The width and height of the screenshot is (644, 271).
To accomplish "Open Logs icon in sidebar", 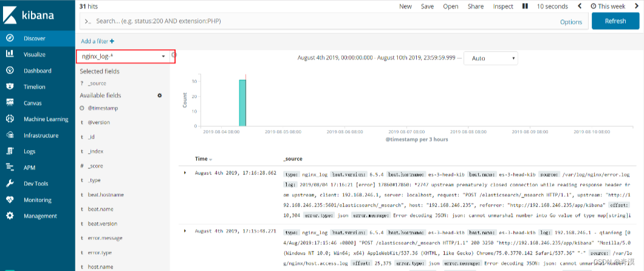I will coord(10,151).
